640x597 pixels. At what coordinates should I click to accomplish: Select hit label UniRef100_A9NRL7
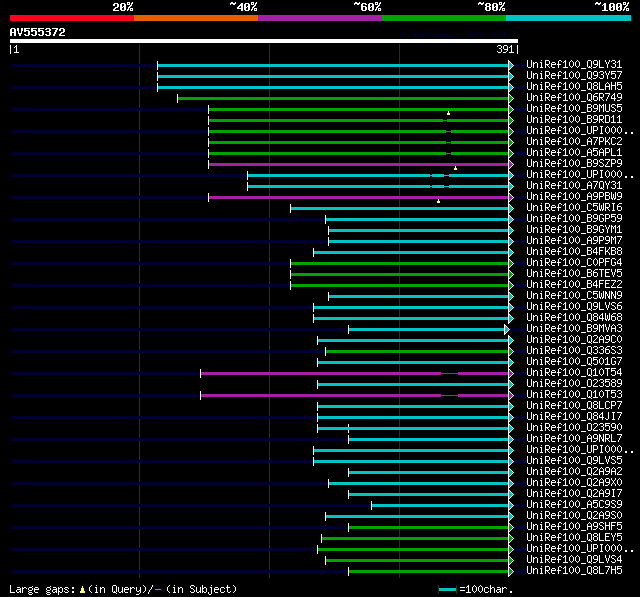click(x=574, y=439)
